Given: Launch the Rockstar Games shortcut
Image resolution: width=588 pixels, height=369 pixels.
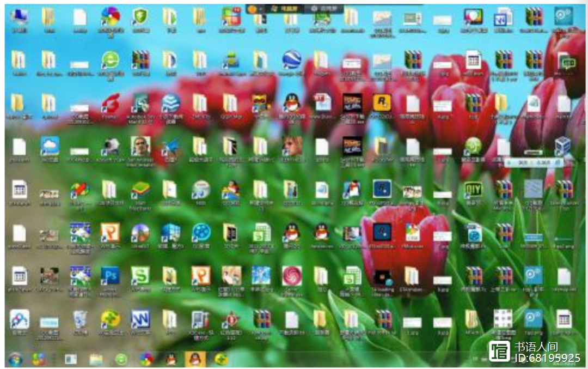Looking at the screenshot, I should pyautogui.click(x=382, y=102).
